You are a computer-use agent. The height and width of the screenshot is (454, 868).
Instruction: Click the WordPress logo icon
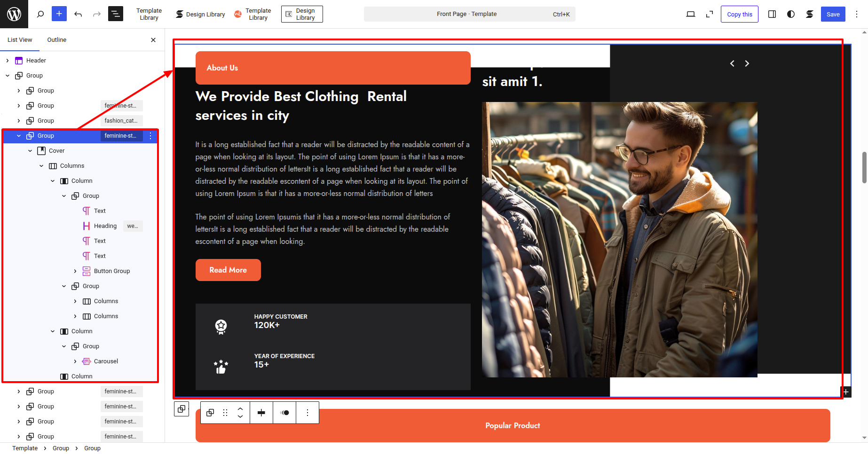(x=14, y=14)
